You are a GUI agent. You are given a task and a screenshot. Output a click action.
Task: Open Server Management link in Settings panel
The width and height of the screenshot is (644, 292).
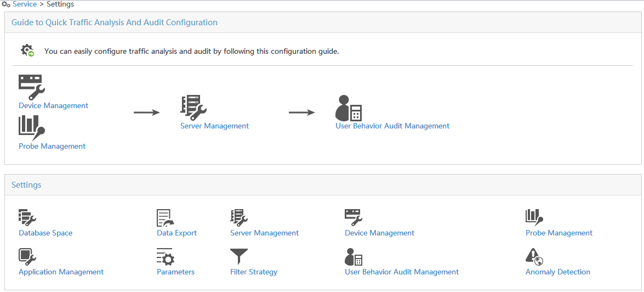tap(265, 233)
